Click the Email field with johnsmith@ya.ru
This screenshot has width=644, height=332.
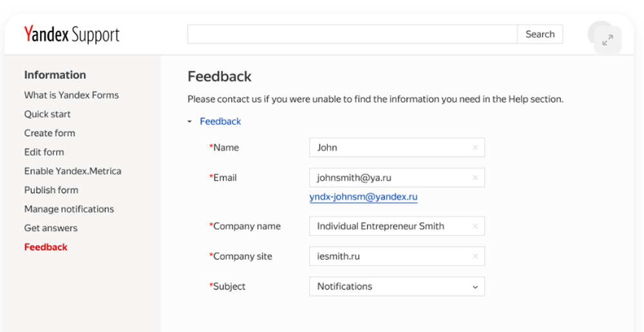click(x=397, y=178)
